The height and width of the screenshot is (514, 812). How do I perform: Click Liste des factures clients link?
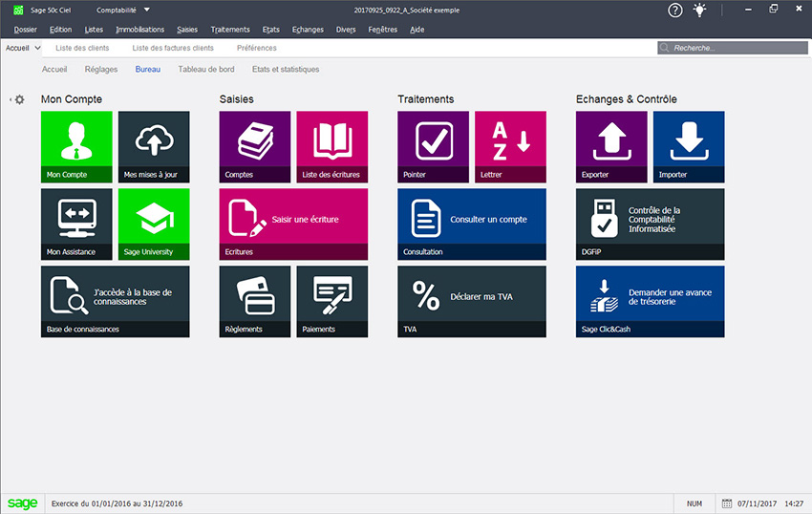point(173,48)
